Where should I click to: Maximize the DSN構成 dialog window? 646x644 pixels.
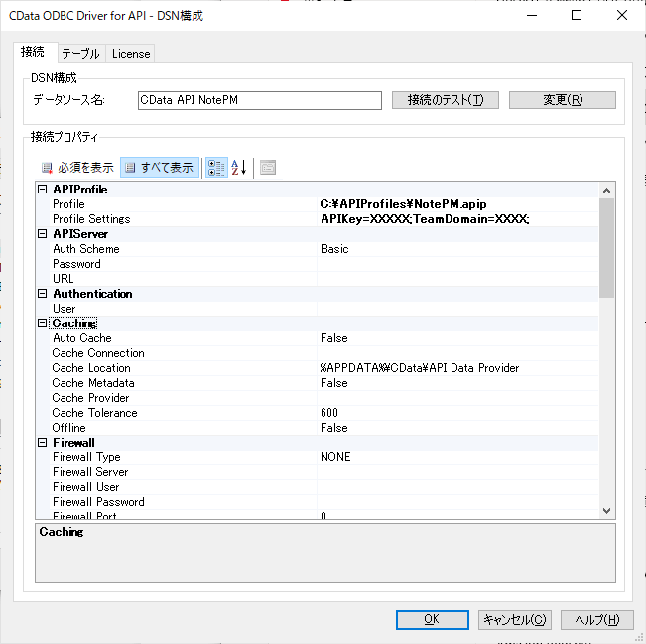(577, 15)
